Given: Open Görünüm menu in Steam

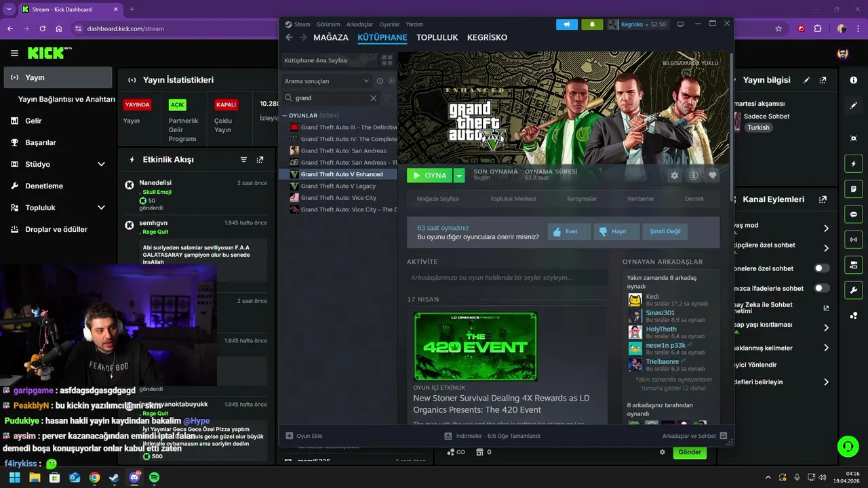Looking at the screenshot, I should (328, 24).
